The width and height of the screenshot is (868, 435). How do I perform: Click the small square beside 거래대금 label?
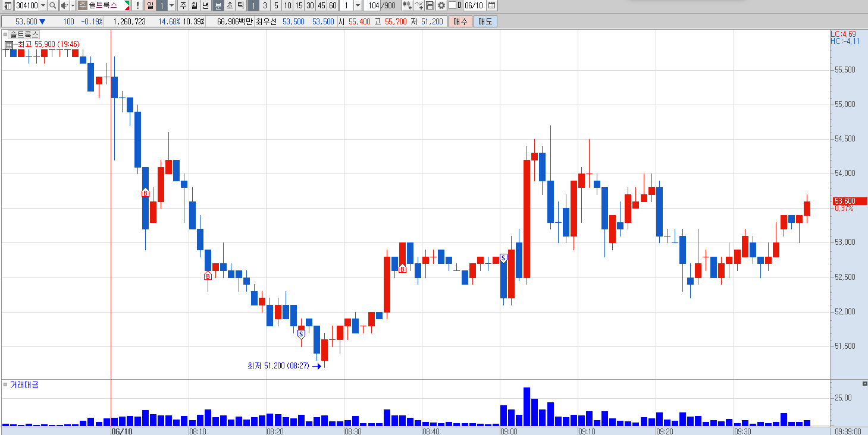[x=5, y=384]
